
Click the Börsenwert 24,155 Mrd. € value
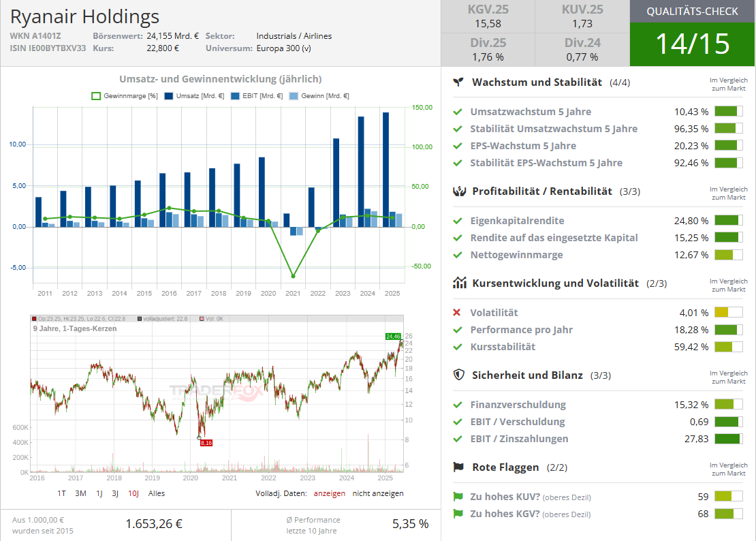coord(172,36)
